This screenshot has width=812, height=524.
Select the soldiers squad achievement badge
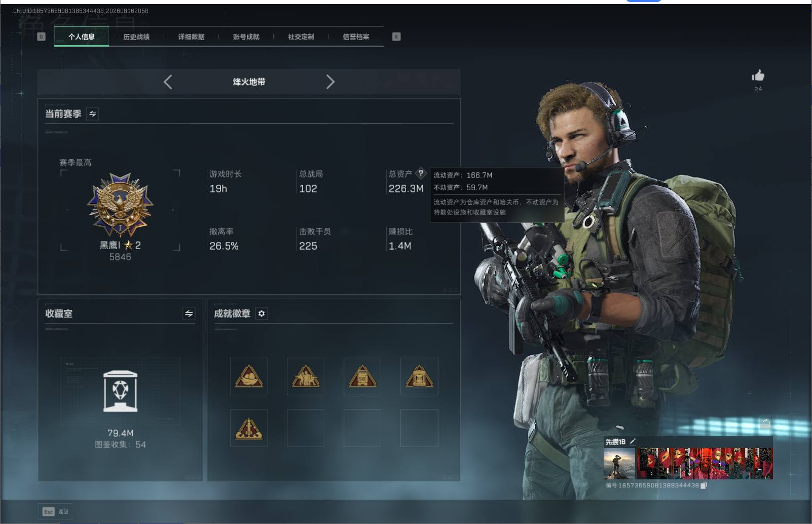click(306, 376)
